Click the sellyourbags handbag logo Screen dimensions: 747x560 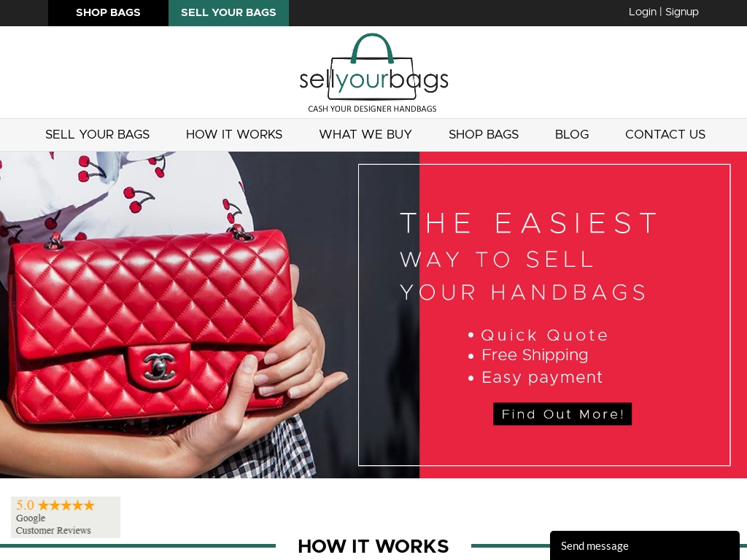373,73
